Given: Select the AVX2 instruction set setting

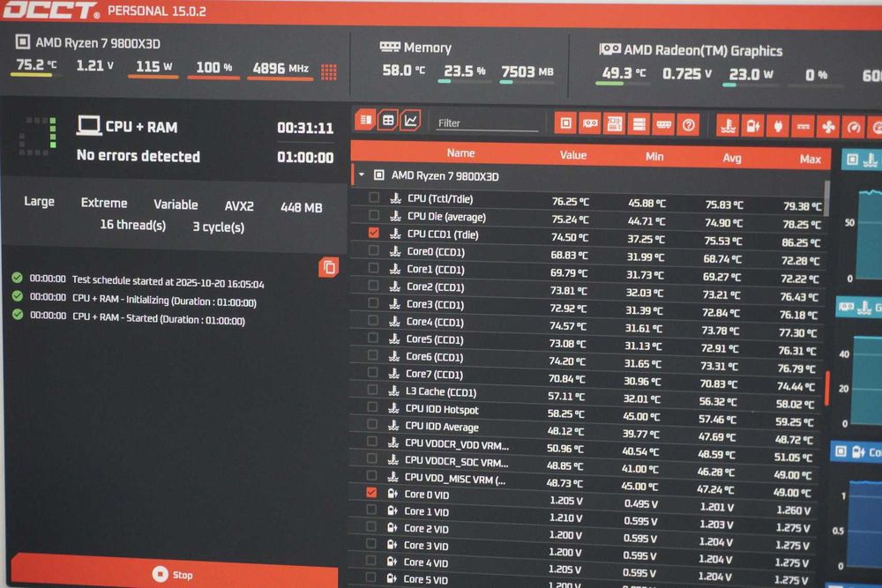Looking at the screenshot, I should [239, 205].
